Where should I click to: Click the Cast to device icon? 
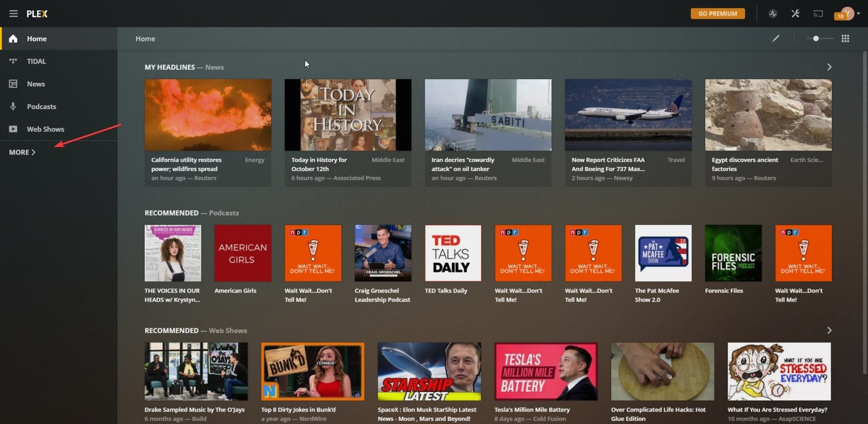coord(818,14)
